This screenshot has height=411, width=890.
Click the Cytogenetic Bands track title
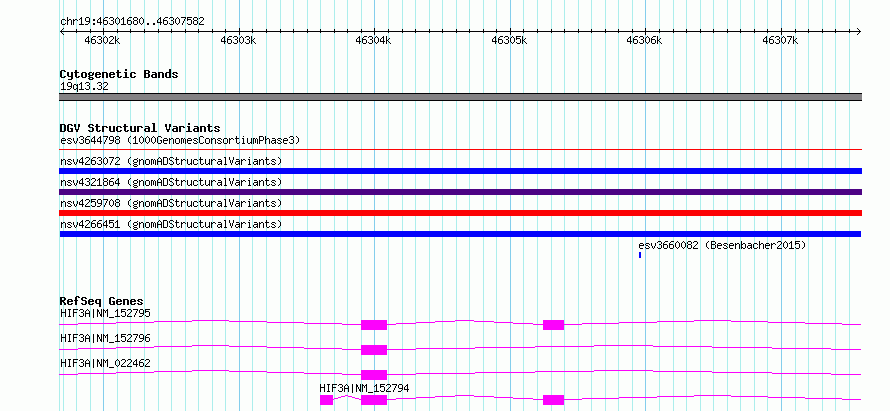pyautogui.click(x=119, y=74)
